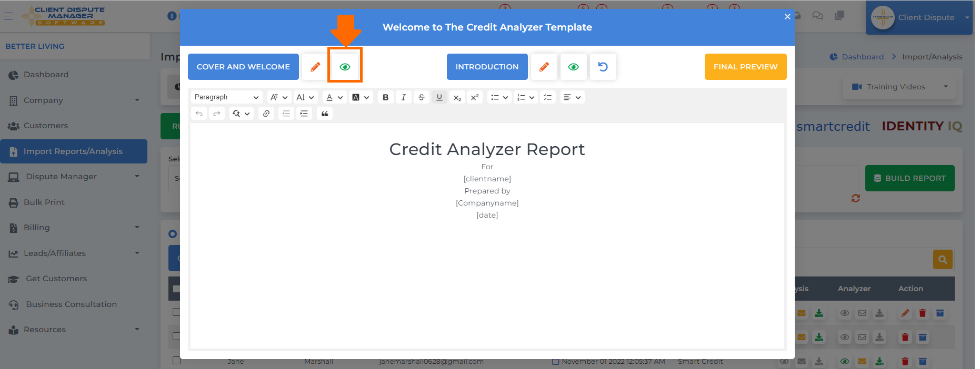Apply italic formatting
The width and height of the screenshot is (980, 369).
coord(404,97)
